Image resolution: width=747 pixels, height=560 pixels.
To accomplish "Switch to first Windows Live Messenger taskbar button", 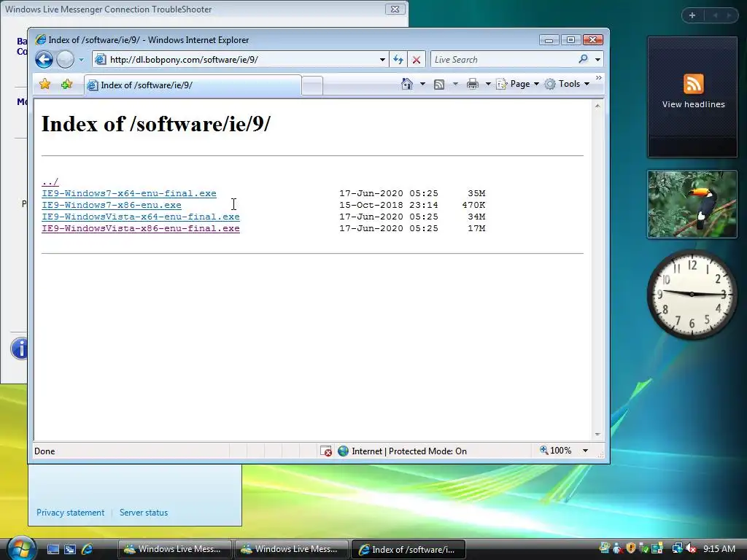I will click(x=174, y=549).
